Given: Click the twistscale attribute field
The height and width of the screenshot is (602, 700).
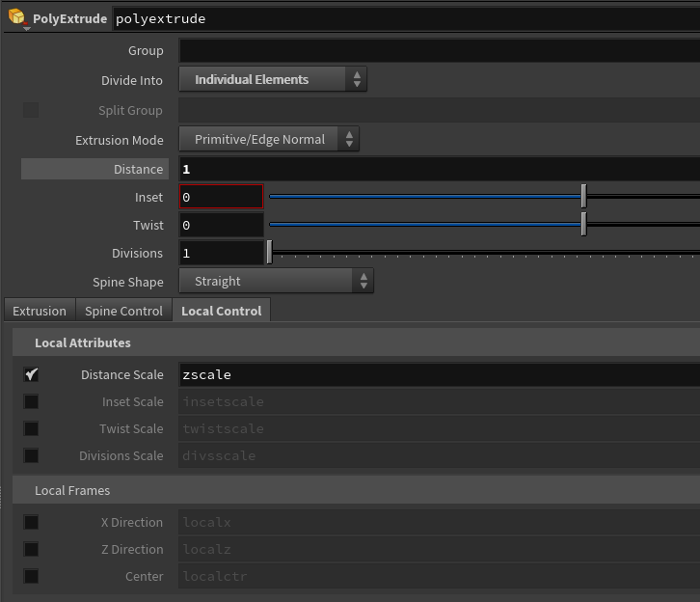Looking at the screenshot, I should tap(440, 428).
